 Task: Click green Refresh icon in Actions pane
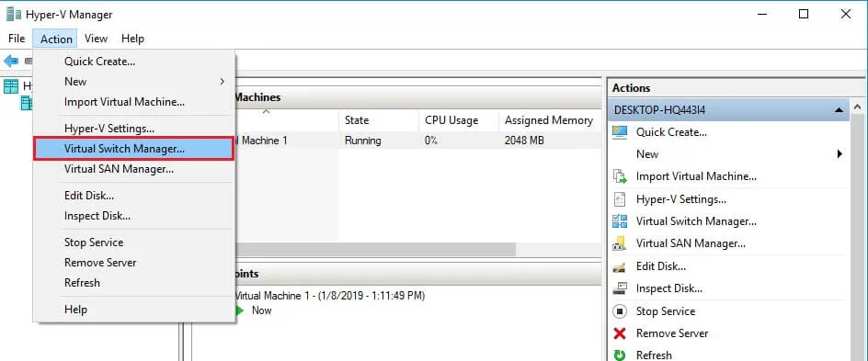tap(620, 355)
